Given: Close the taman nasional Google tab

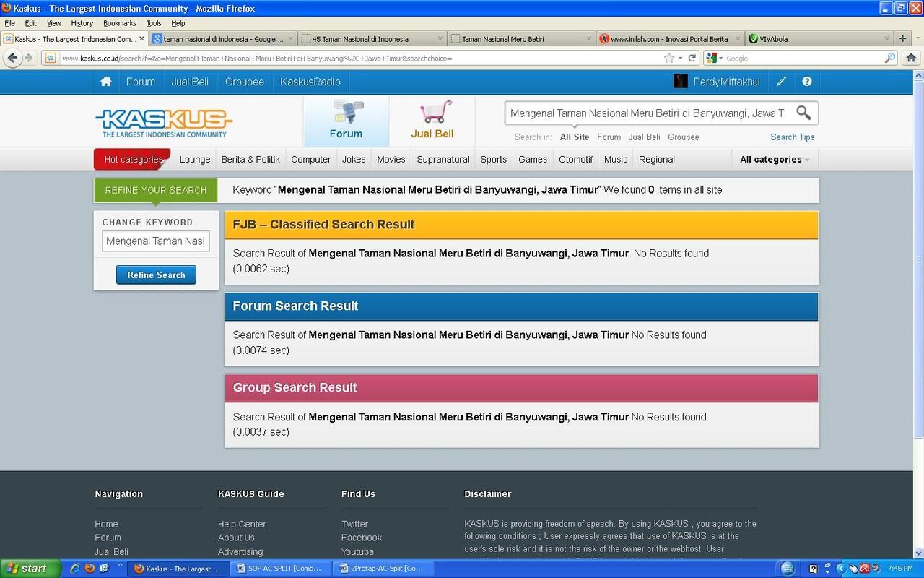Looking at the screenshot, I should tap(290, 38).
